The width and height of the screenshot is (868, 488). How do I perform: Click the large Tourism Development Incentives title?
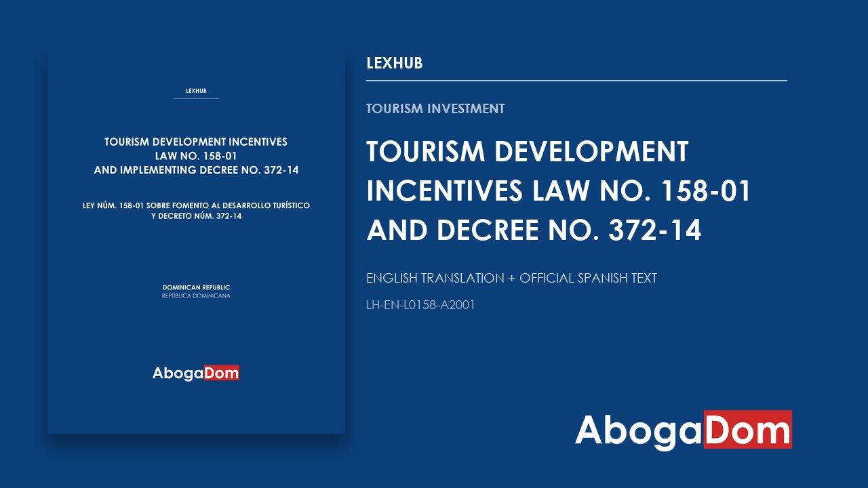click(x=559, y=191)
